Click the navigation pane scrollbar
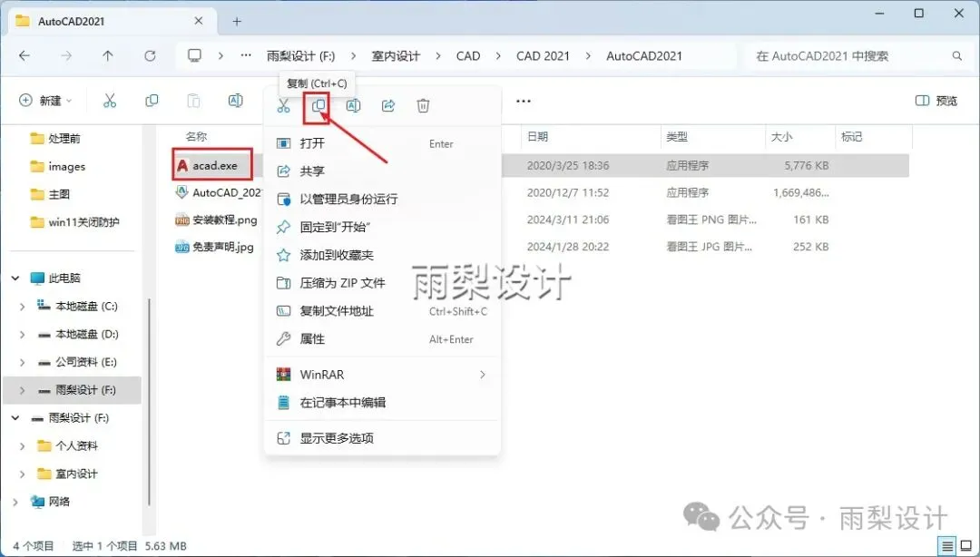The width and height of the screenshot is (980, 557). pyautogui.click(x=150, y=401)
